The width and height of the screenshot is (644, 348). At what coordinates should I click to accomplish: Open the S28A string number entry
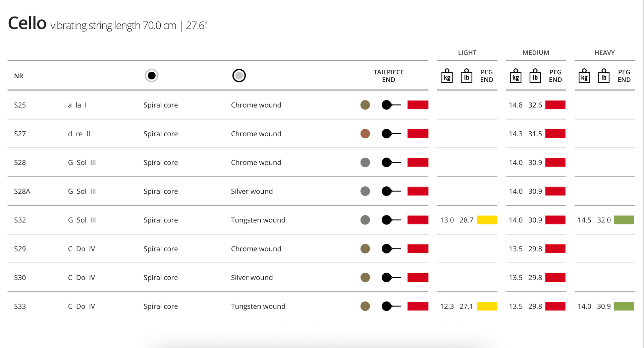[22, 191]
